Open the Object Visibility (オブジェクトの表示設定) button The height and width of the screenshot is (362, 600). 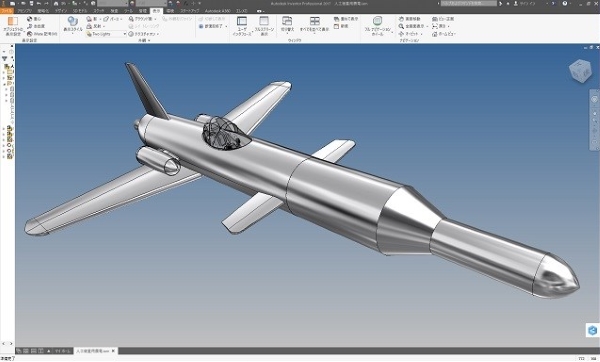click(x=13, y=26)
